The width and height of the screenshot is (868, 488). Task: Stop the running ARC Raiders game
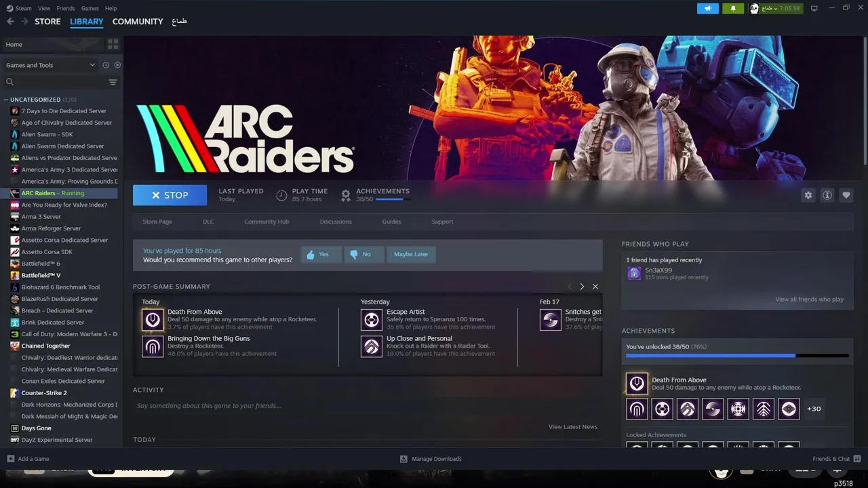pos(170,195)
